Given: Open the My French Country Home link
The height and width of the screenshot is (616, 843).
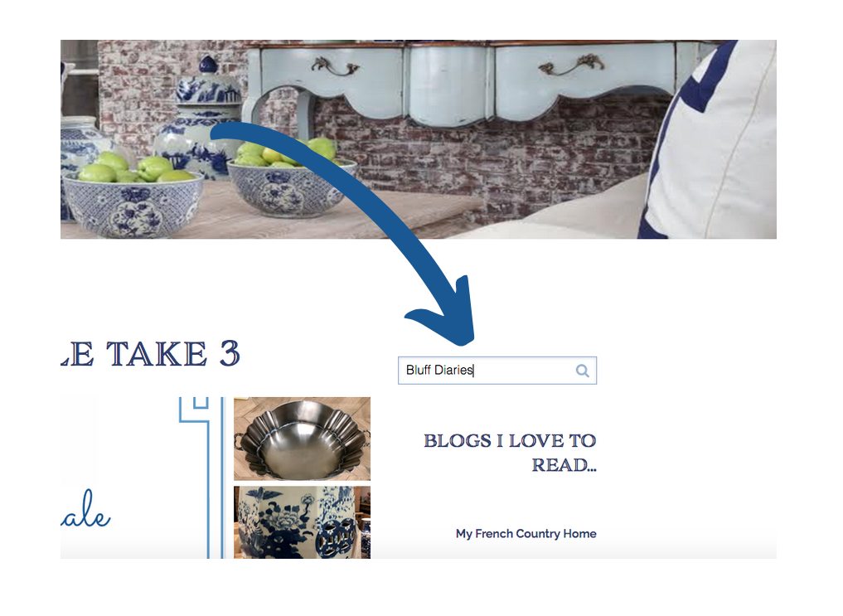Looking at the screenshot, I should point(526,534).
